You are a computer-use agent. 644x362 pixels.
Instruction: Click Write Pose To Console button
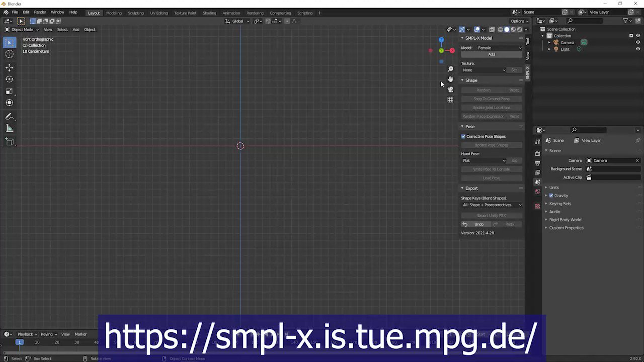click(x=492, y=169)
